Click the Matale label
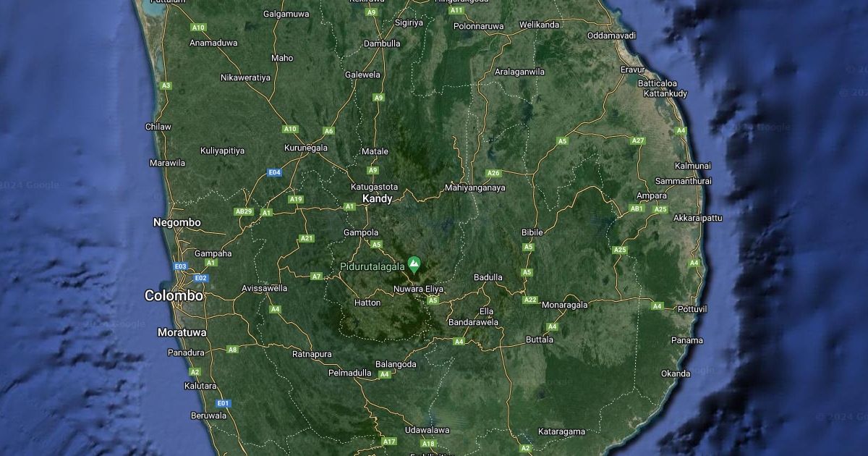Screen dimensions: 868x456 [x=375, y=151]
